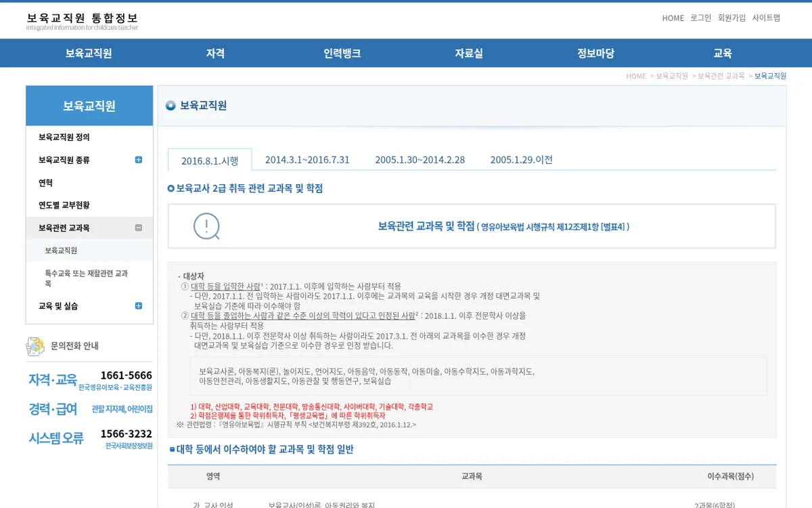Click 보육관련 교과목 in the breadcrumb

click(x=721, y=76)
